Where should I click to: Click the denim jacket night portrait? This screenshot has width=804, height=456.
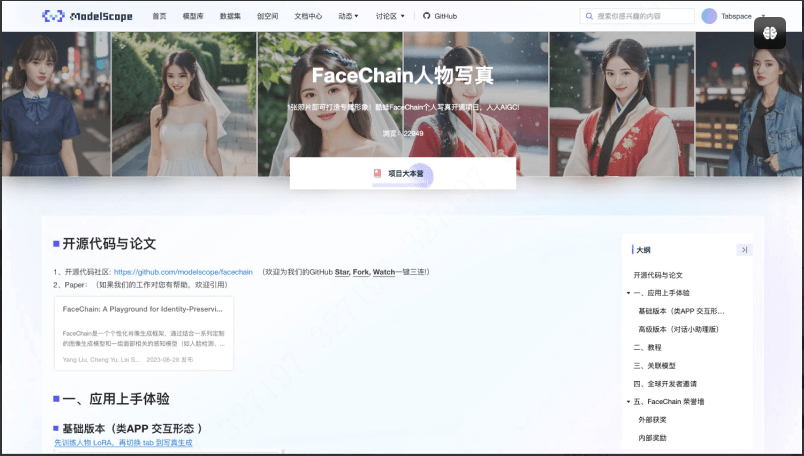(x=749, y=104)
